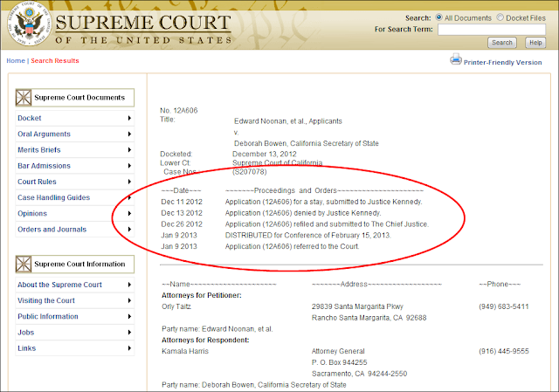Expand the Public Information submenu arrow

pos(129,316)
